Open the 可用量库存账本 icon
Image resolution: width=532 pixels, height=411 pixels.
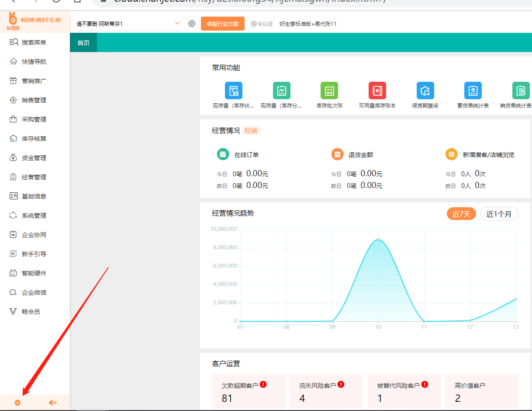[x=377, y=91]
